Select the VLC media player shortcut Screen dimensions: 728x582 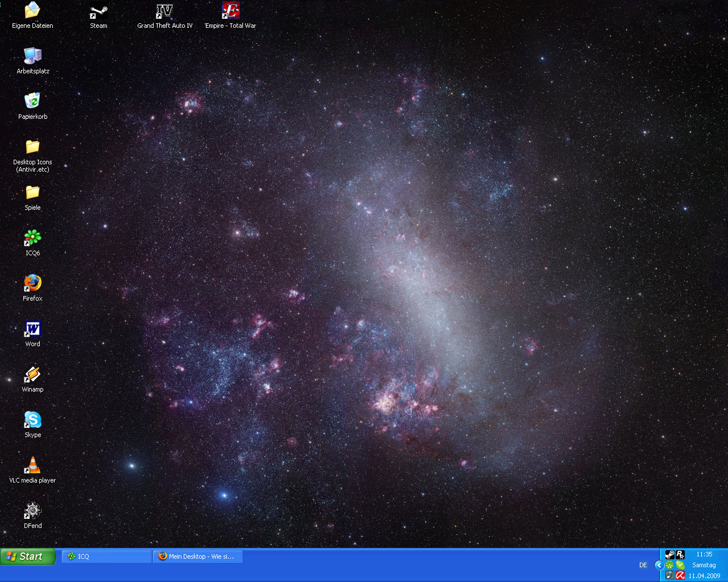32,465
